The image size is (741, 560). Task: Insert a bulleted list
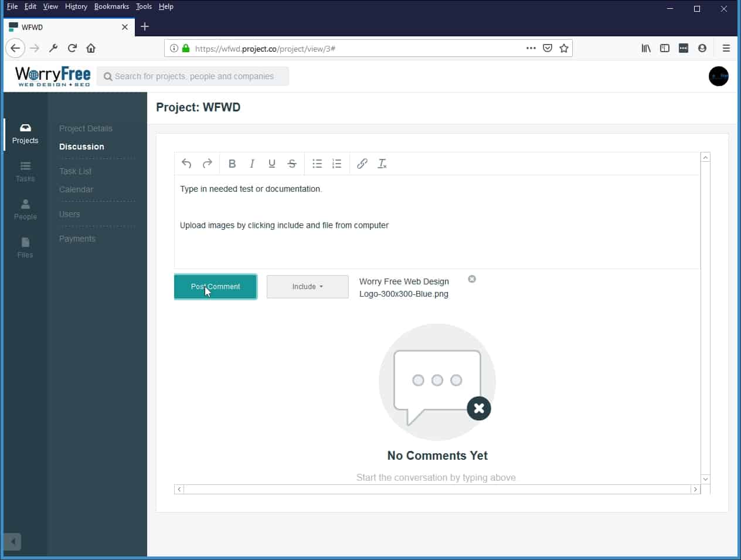tap(317, 164)
